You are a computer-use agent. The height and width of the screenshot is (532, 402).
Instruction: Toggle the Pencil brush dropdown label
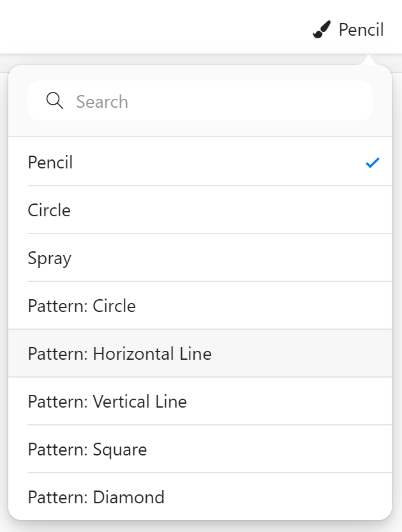click(x=348, y=29)
